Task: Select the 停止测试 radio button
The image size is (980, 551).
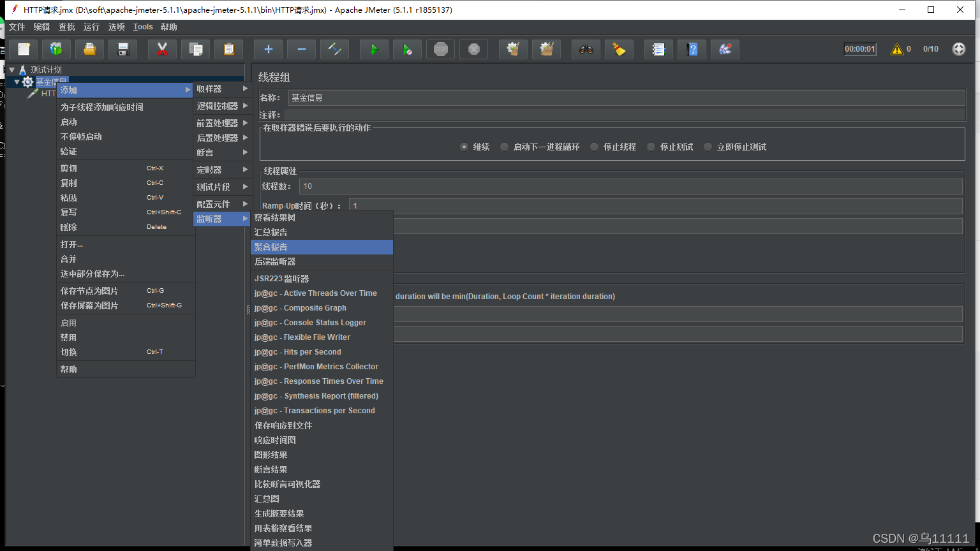Action: pos(651,147)
